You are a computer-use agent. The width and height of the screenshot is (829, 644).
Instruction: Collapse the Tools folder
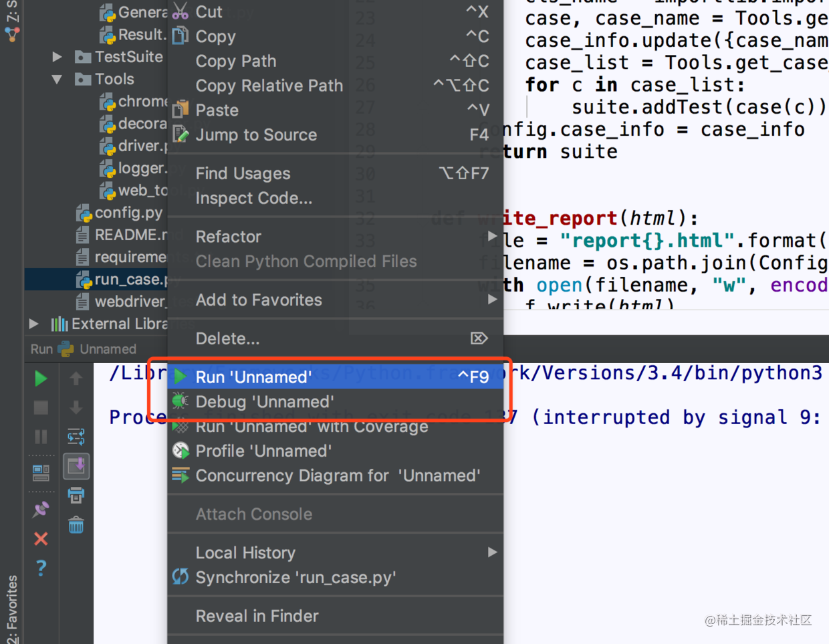(x=57, y=79)
